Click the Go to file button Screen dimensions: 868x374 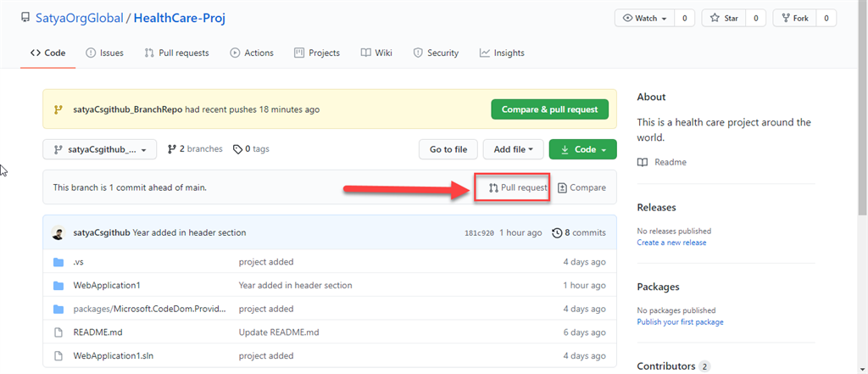tap(448, 149)
